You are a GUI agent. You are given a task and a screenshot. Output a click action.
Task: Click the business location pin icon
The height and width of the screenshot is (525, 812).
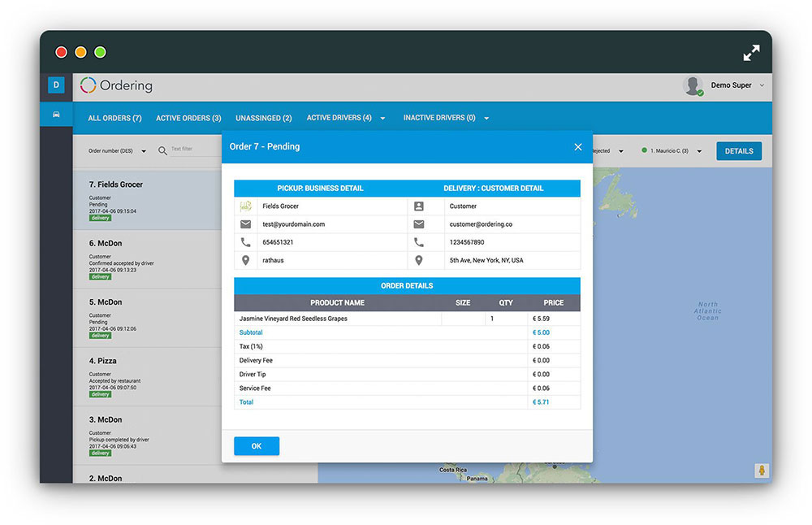click(x=245, y=260)
